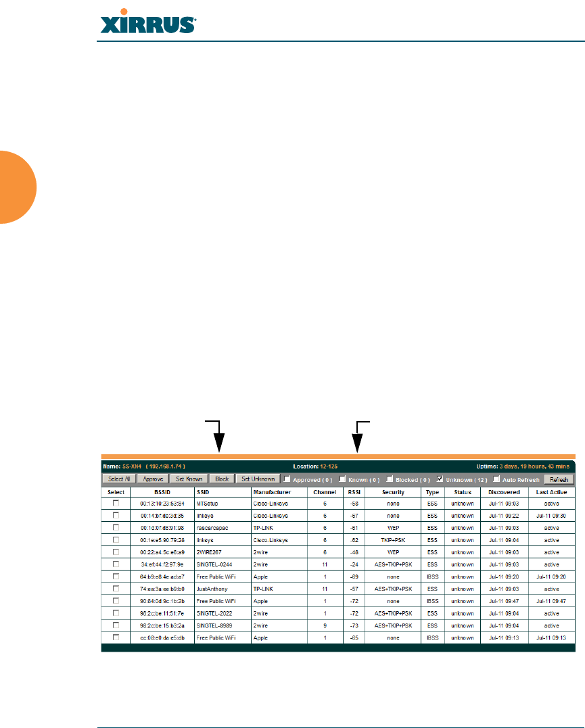Click BSSID 00:13:10:23:53:84
The image size is (585, 728).
pos(162,504)
